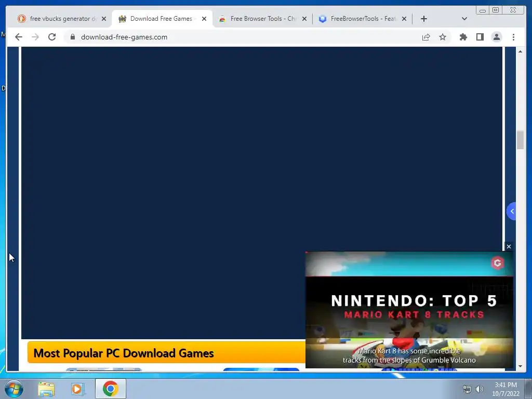This screenshot has height=399, width=532.
Task: Expand the blue side panel chevron
Action: [511, 211]
